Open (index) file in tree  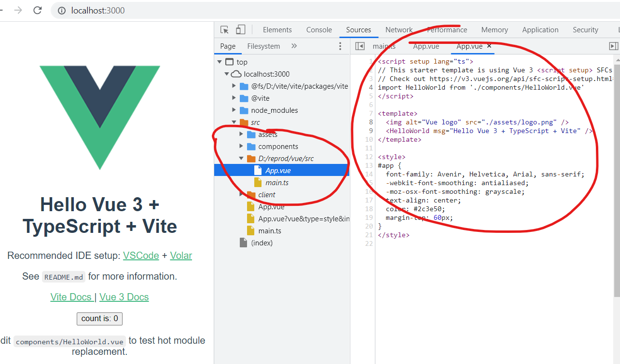(x=262, y=243)
